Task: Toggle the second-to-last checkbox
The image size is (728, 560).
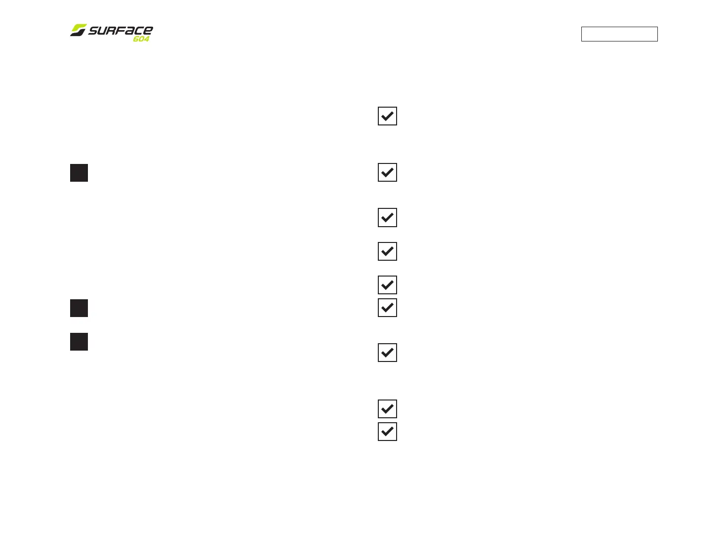Action: (x=387, y=409)
